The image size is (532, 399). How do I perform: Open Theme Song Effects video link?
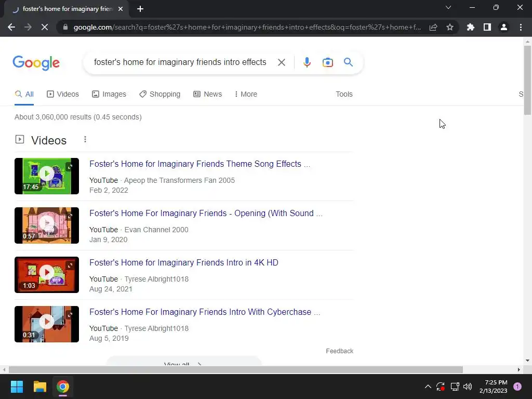coord(200,164)
